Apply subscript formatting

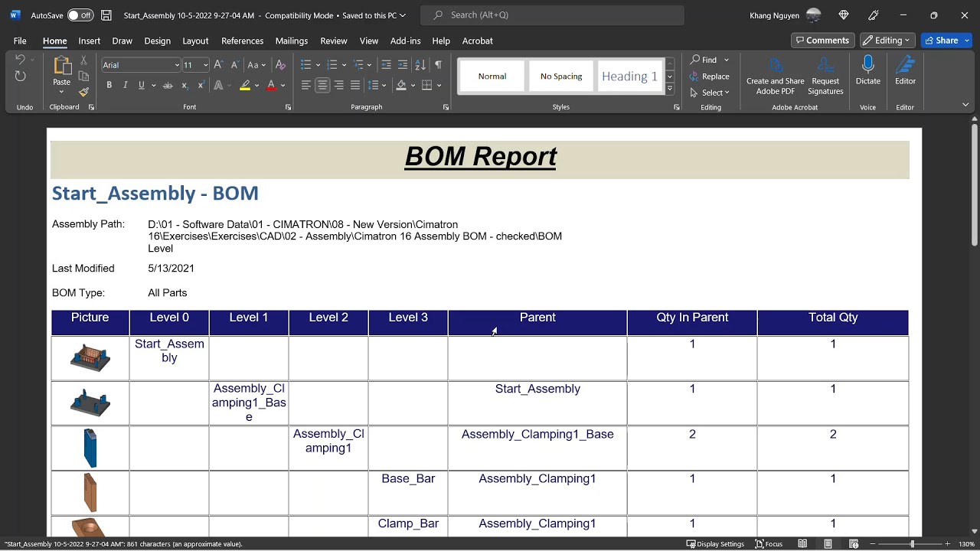(185, 86)
